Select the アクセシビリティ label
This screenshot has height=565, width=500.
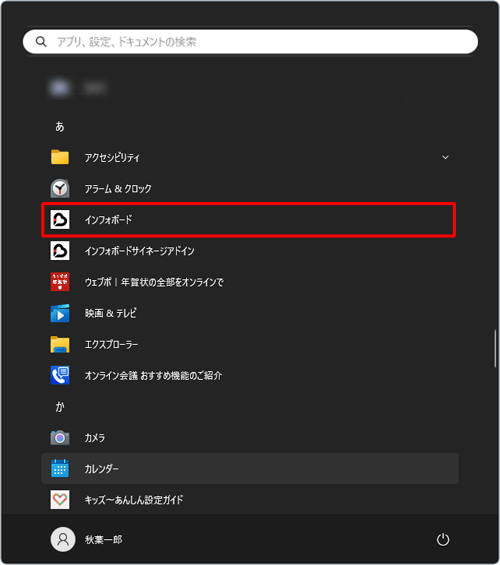[x=112, y=157]
